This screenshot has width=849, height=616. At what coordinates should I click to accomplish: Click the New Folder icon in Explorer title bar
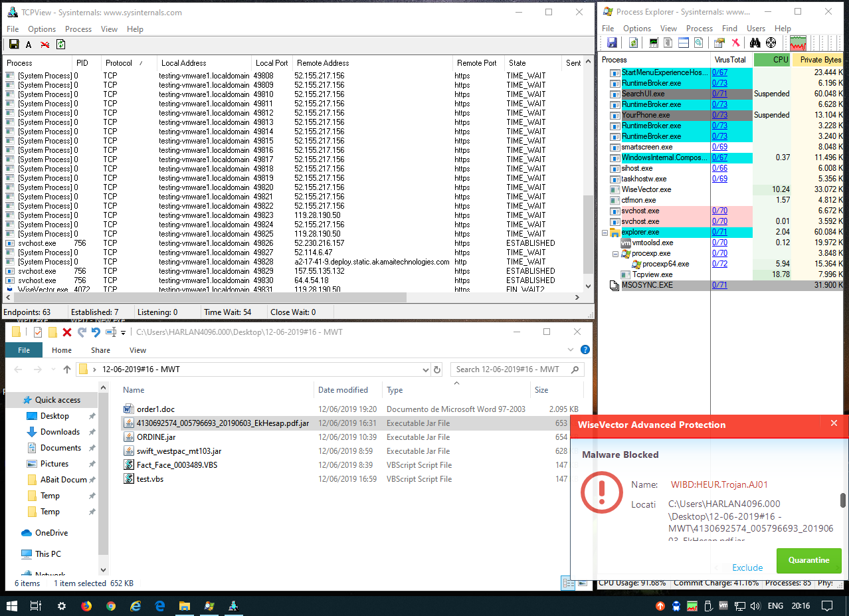pyautogui.click(x=52, y=332)
